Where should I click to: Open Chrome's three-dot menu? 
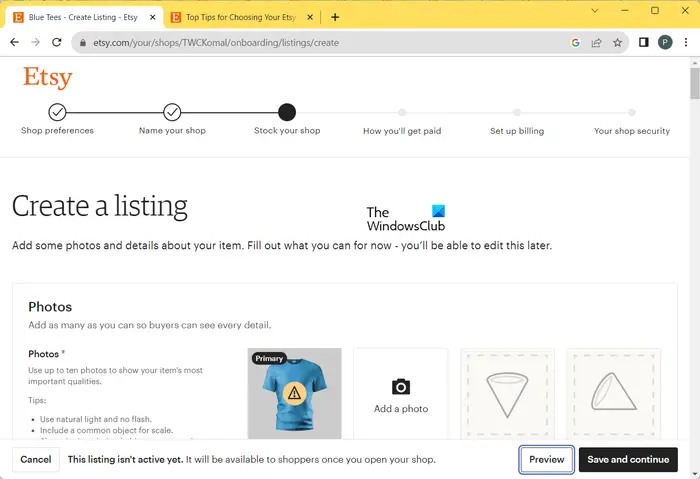pos(686,42)
